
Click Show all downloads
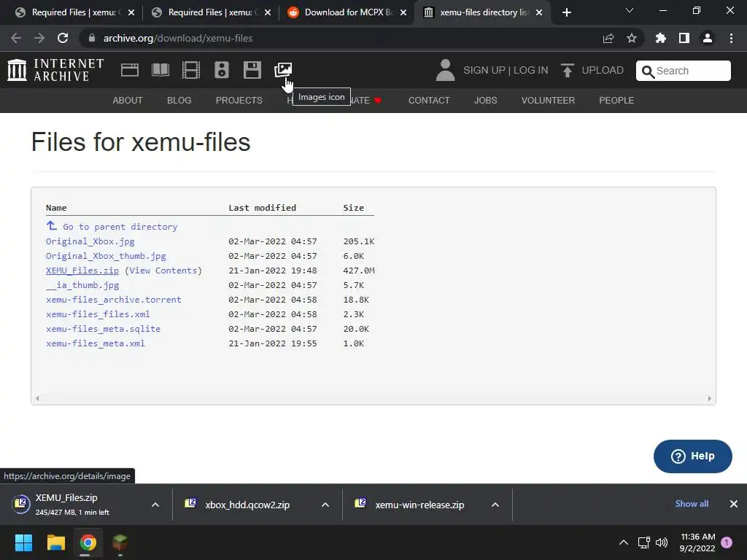click(x=692, y=504)
